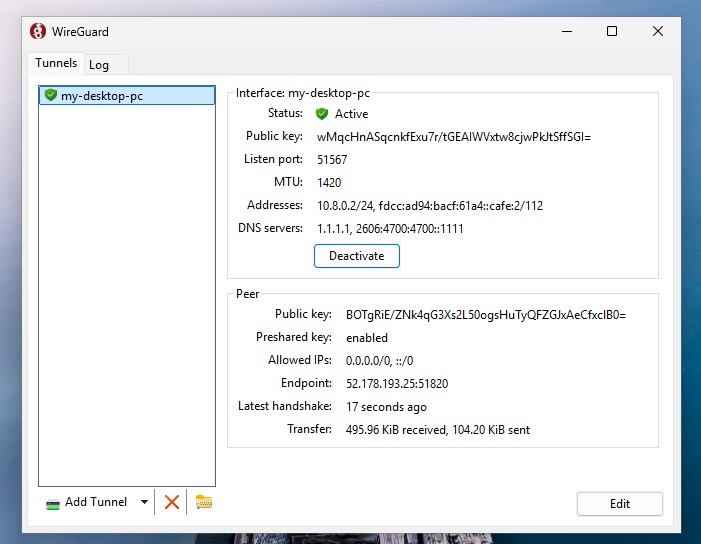Deactivate the my-desktop-pc tunnel
The width and height of the screenshot is (701, 544).
point(357,256)
